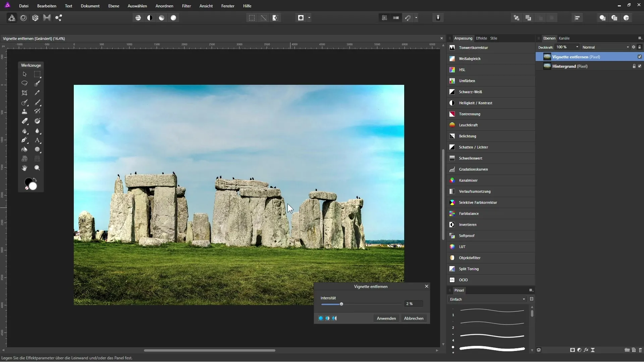This screenshot has height=362, width=644.
Task: Click the white background color swatch
Action: click(33, 186)
